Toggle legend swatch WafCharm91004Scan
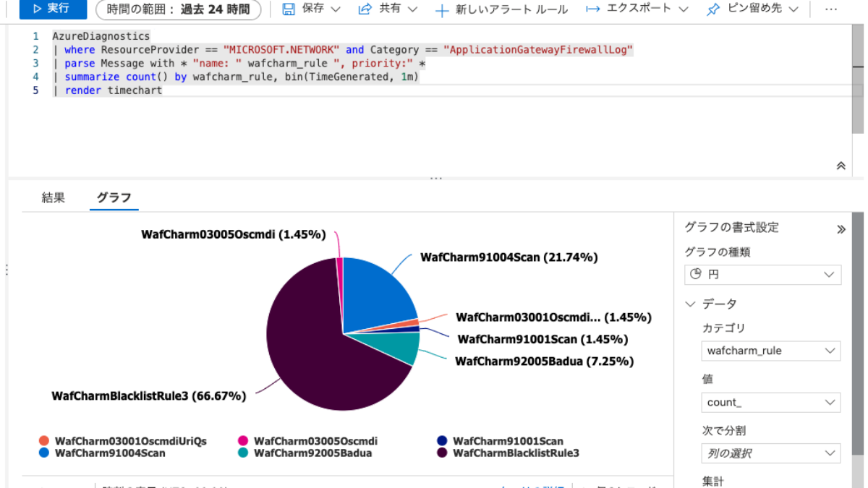Viewport: 868px width, 488px height. pos(43,453)
